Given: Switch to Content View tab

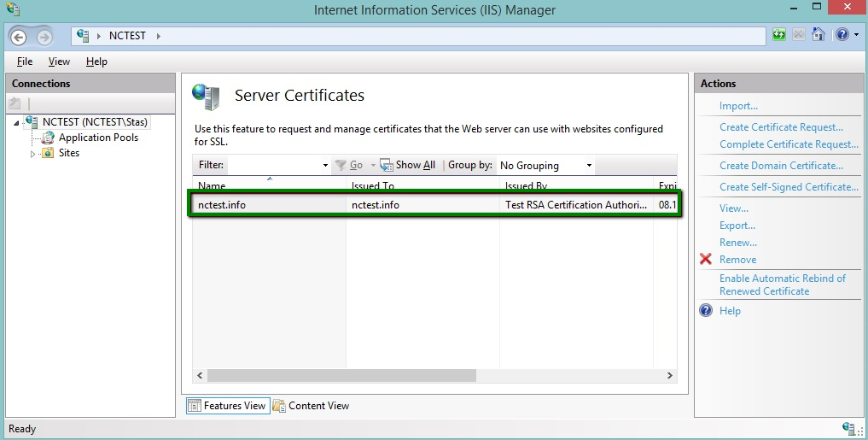Looking at the screenshot, I should click(x=312, y=406).
